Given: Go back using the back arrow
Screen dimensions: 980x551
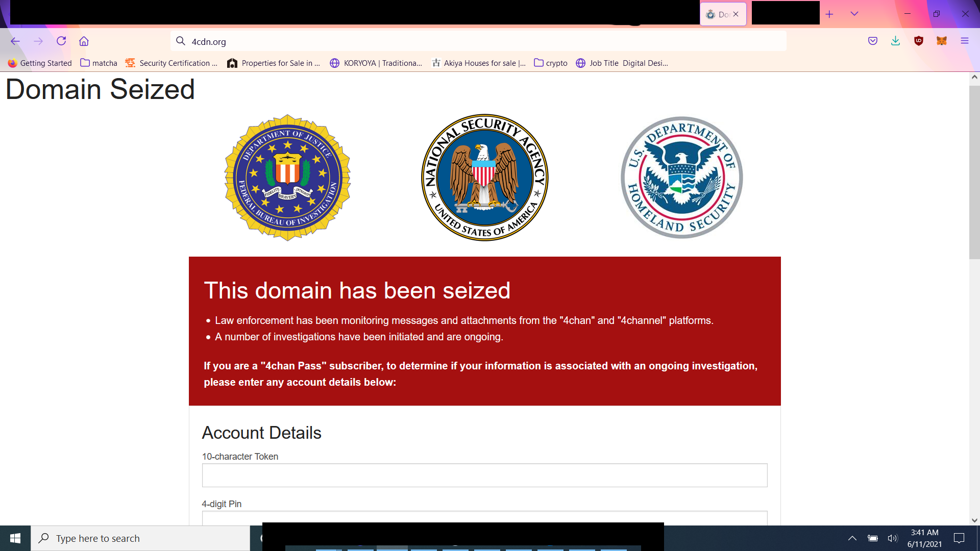Looking at the screenshot, I should [x=15, y=41].
